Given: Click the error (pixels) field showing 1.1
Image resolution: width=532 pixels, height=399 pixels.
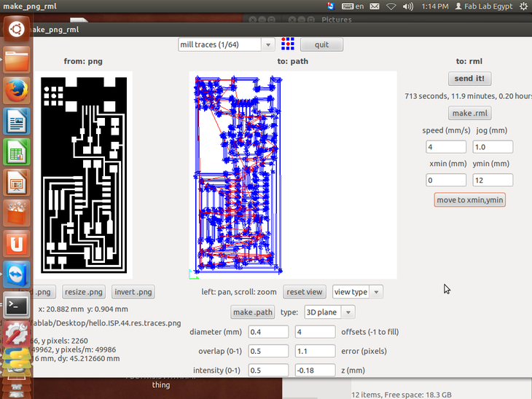Looking at the screenshot, I should (x=316, y=351).
